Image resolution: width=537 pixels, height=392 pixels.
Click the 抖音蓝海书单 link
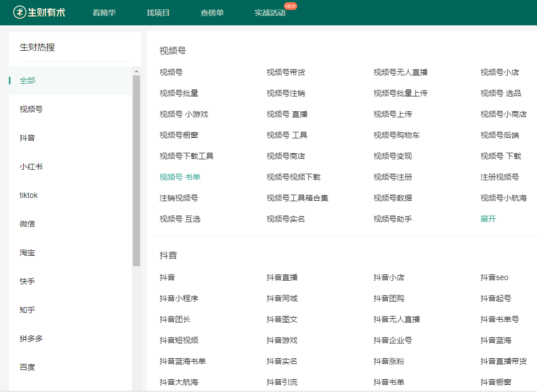point(183,361)
